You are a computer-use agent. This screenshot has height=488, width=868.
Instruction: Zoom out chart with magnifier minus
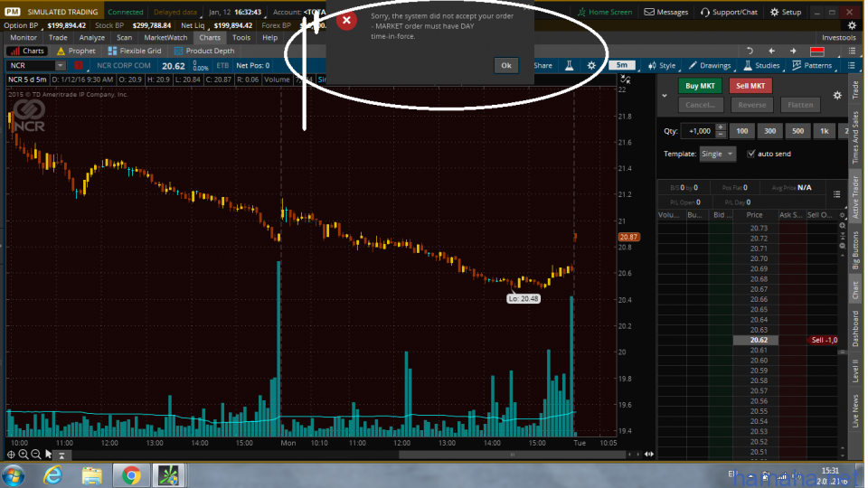[x=36, y=455]
